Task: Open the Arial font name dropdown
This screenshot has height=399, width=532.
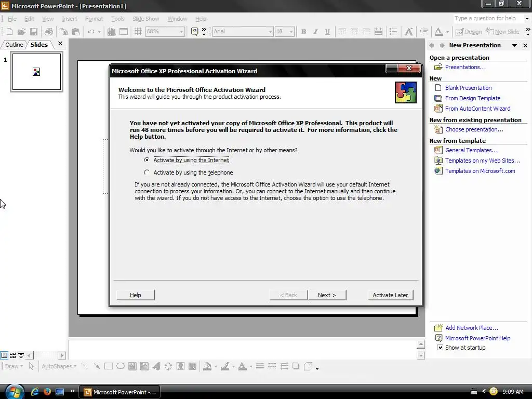Action: pyautogui.click(x=270, y=32)
